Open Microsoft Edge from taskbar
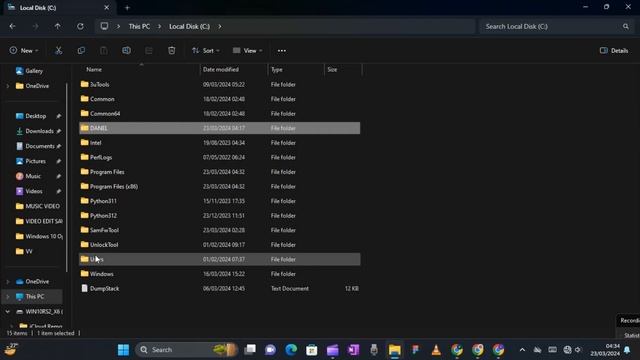Image resolution: width=640 pixels, height=360 pixels. (x=291, y=350)
